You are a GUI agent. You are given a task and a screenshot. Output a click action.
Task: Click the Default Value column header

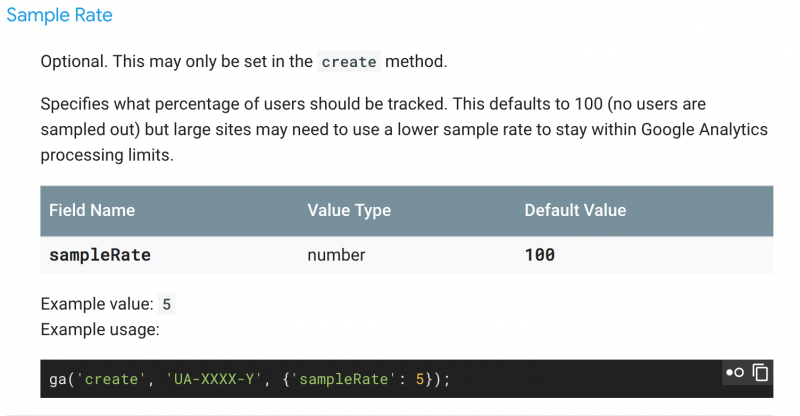coord(575,210)
